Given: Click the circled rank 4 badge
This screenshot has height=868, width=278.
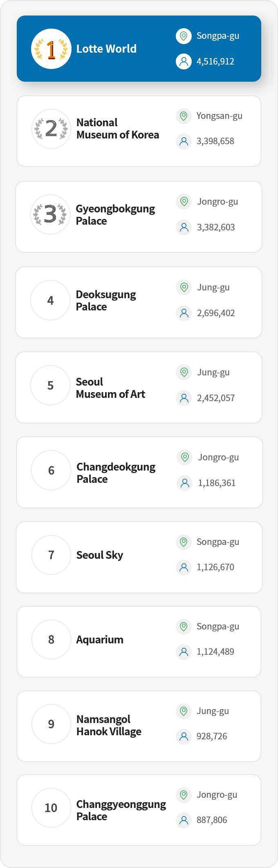Looking at the screenshot, I should (51, 300).
